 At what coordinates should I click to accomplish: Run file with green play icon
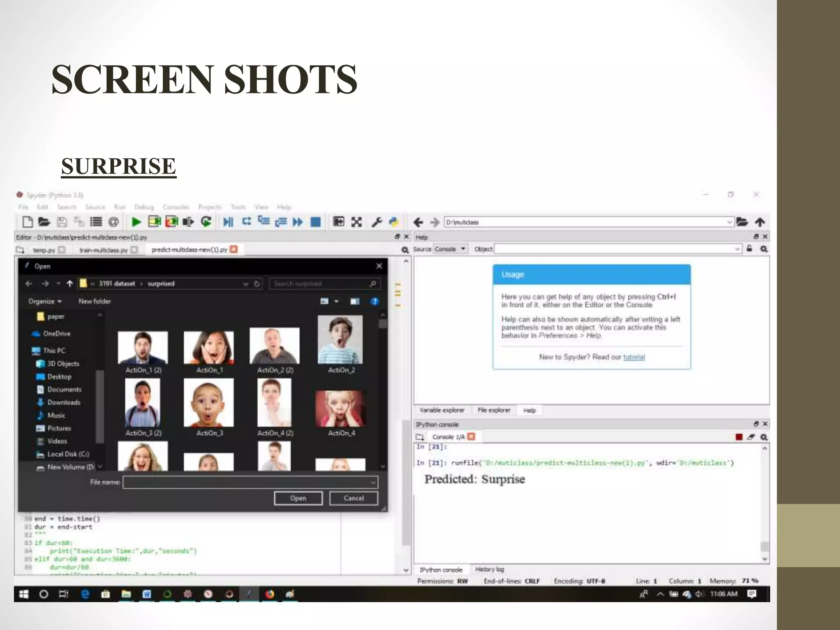(x=136, y=222)
